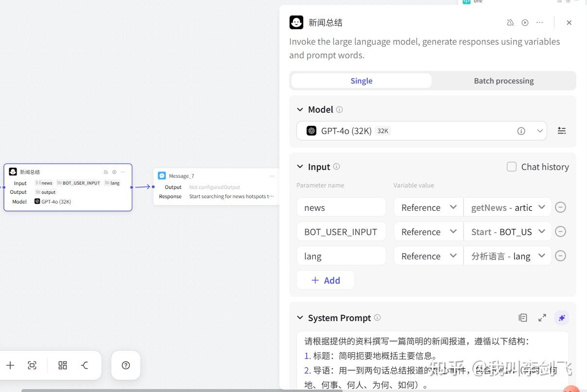Expand System Prompt editor to fullscreen

[x=542, y=318]
